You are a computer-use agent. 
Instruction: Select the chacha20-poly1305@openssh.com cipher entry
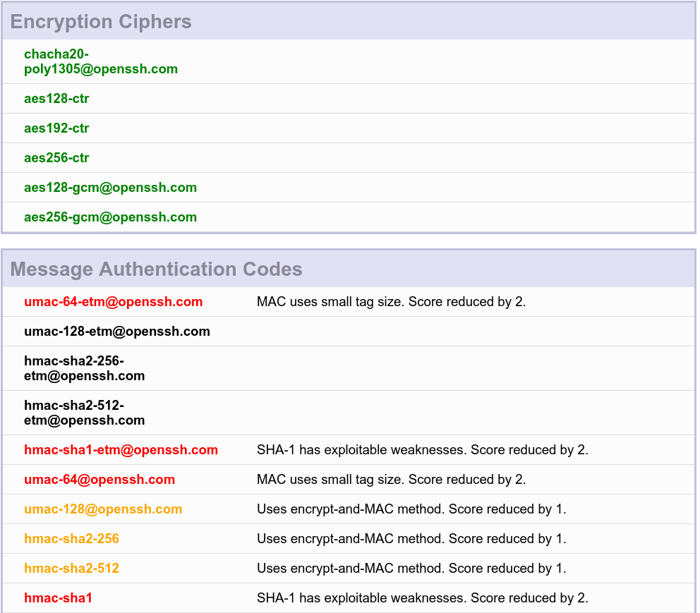click(x=100, y=62)
